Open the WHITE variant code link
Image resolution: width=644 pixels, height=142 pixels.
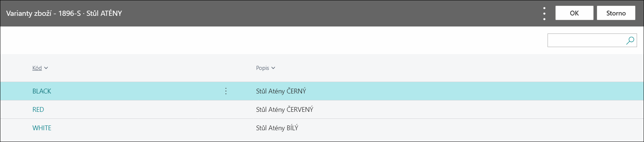42,128
